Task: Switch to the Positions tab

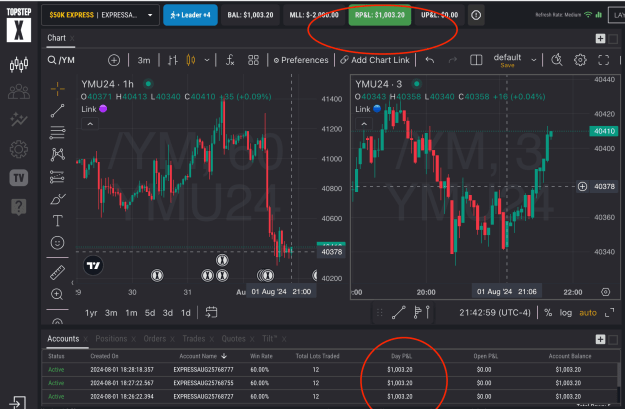Action: coord(111,339)
